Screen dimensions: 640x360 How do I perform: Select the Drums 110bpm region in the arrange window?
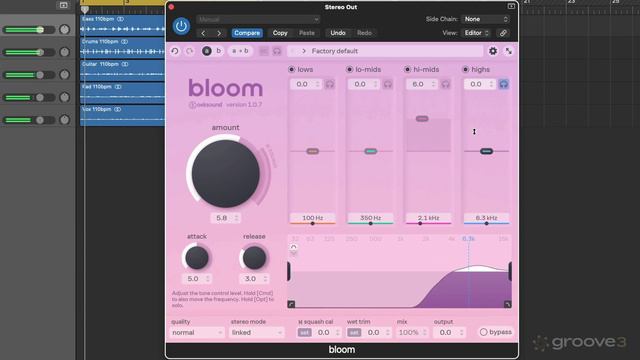click(122, 48)
